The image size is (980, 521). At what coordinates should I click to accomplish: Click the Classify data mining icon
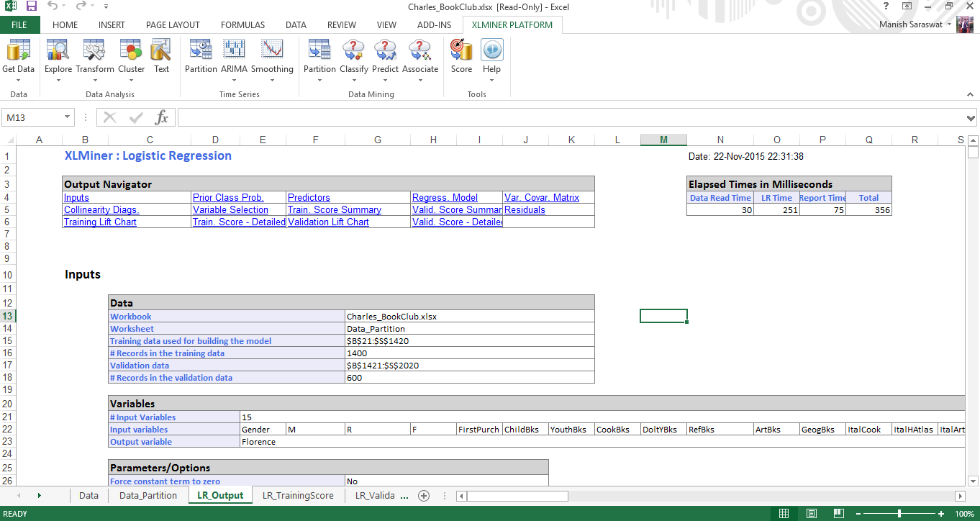[x=353, y=58]
